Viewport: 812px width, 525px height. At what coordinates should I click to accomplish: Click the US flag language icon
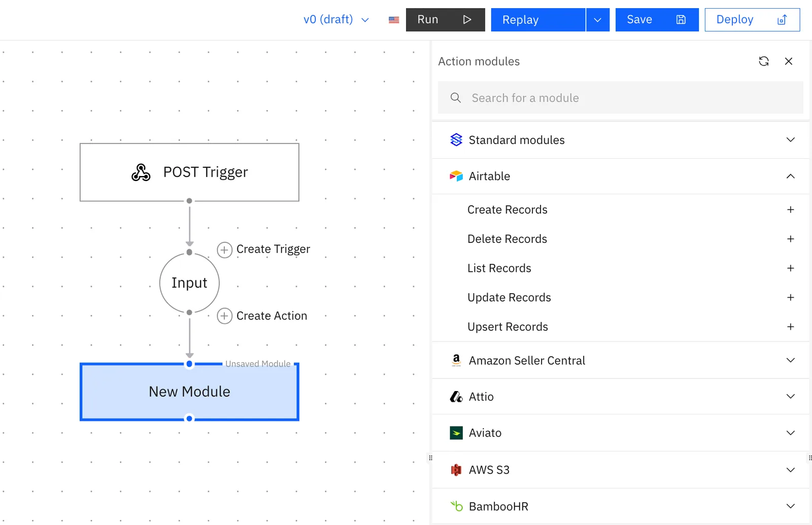click(x=394, y=20)
